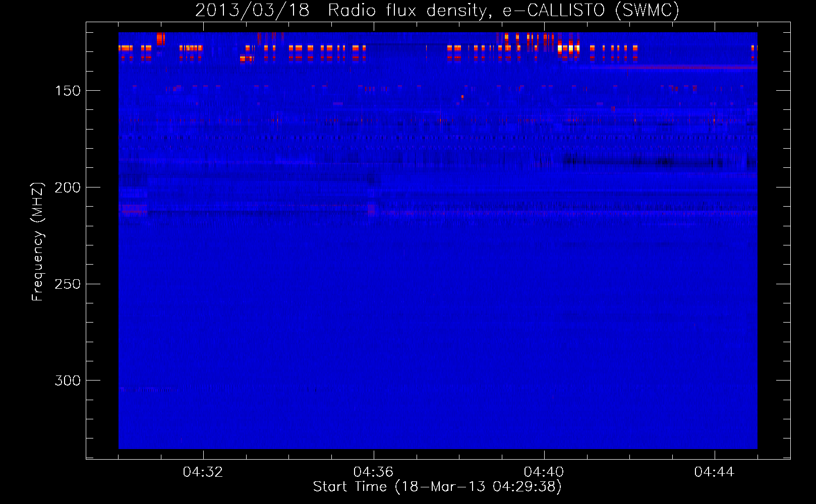The image size is (816, 504).
Task: Click the 04:36 time tick label
Action: tap(373, 472)
